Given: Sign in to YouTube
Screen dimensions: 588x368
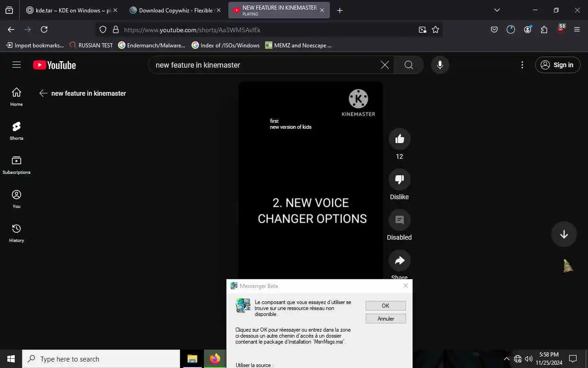Looking at the screenshot, I should point(557,65).
